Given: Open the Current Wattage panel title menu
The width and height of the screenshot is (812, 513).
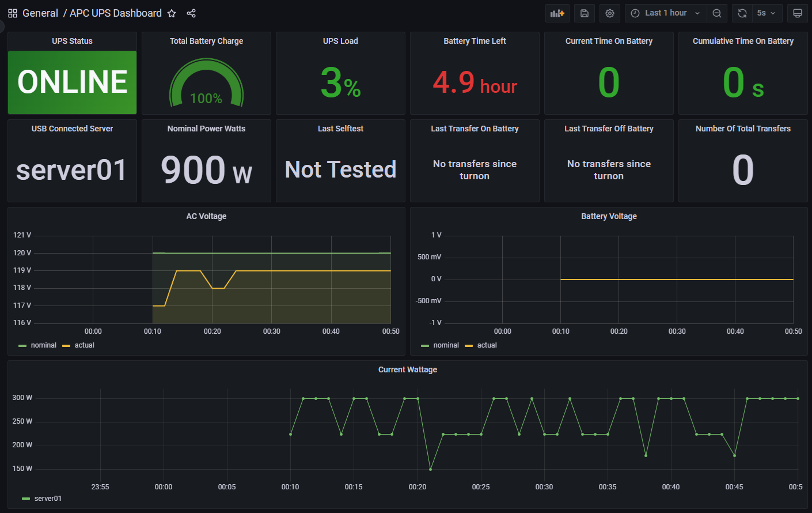Looking at the screenshot, I should (x=407, y=369).
